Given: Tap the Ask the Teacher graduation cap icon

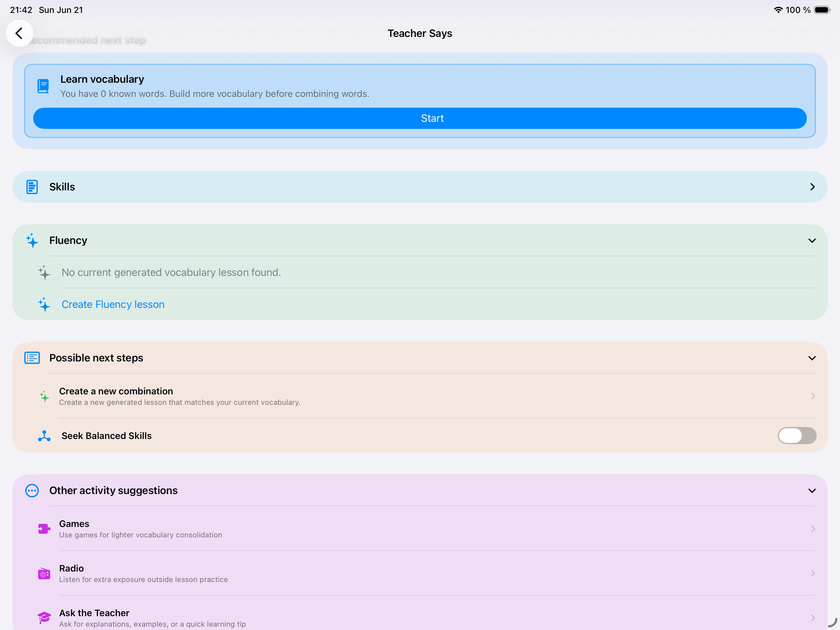Looking at the screenshot, I should [44, 617].
